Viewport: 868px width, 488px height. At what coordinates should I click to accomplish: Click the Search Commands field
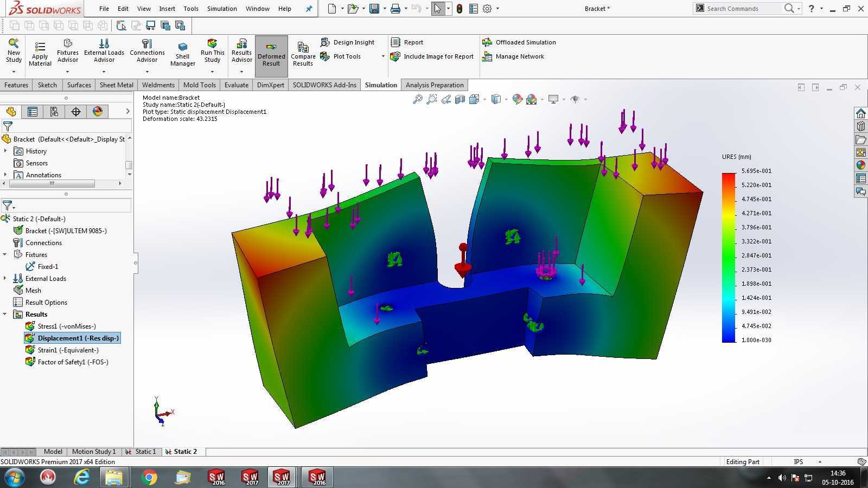pyautogui.click(x=743, y=9)
